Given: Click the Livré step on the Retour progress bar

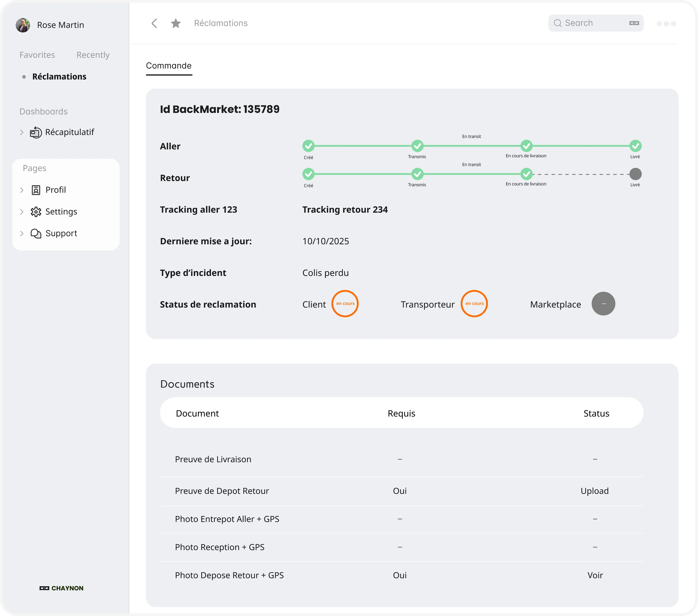Looking at the screenshot, I should pyautogui.click(x=635, y=174).
